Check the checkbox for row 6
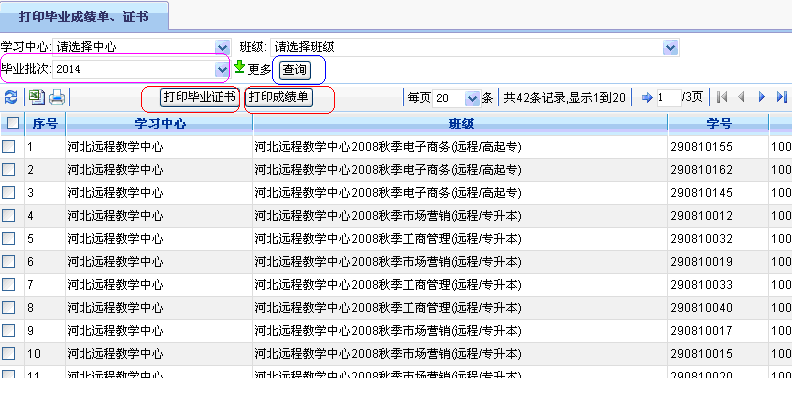Screen dimensions: 792x399 coord(9,262)
